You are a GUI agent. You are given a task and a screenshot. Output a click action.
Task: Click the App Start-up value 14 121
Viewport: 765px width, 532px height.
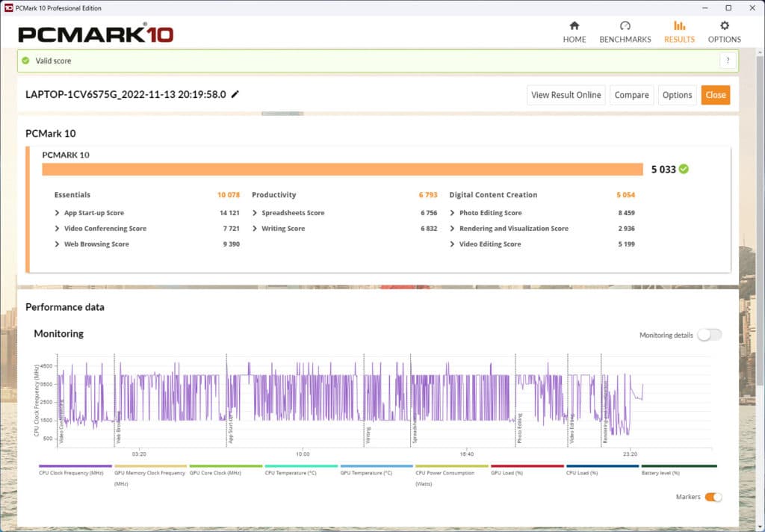[229, 213]
